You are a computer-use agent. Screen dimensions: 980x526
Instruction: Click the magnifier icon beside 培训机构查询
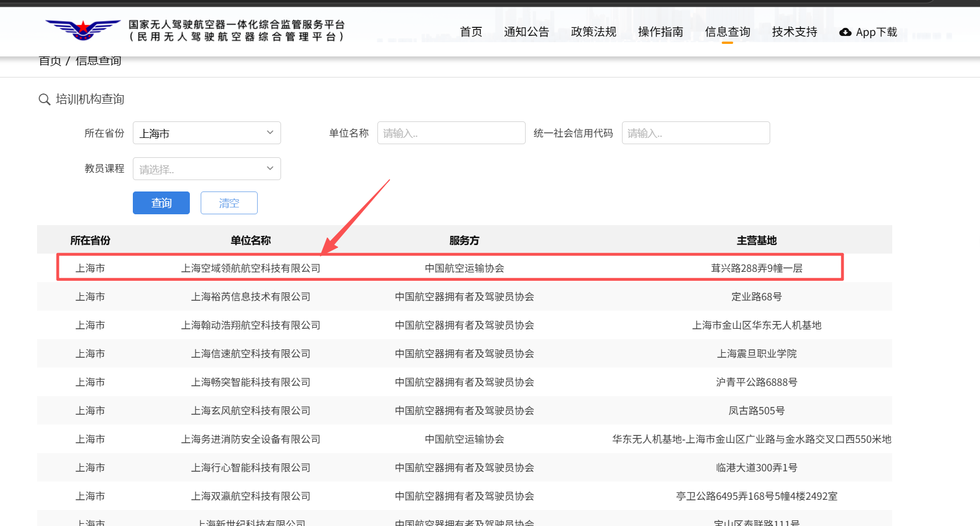click(44, 100)
